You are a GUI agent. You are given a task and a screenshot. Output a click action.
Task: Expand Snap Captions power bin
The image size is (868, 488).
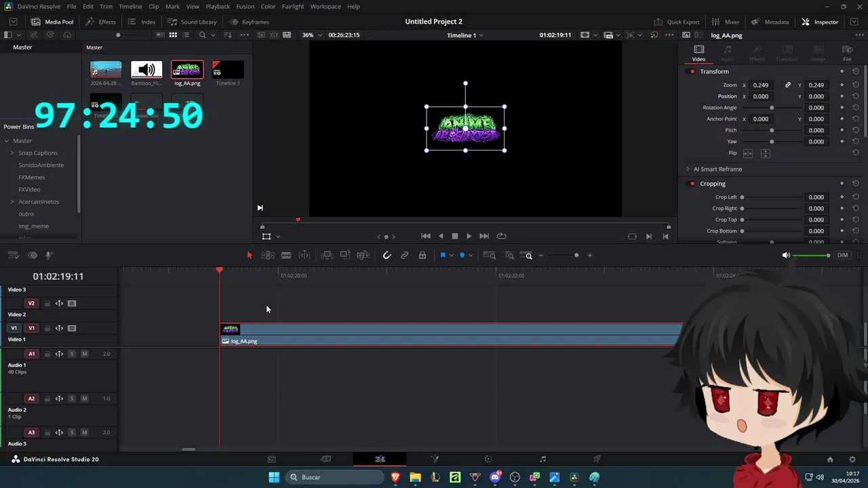(x=12, y=153)
